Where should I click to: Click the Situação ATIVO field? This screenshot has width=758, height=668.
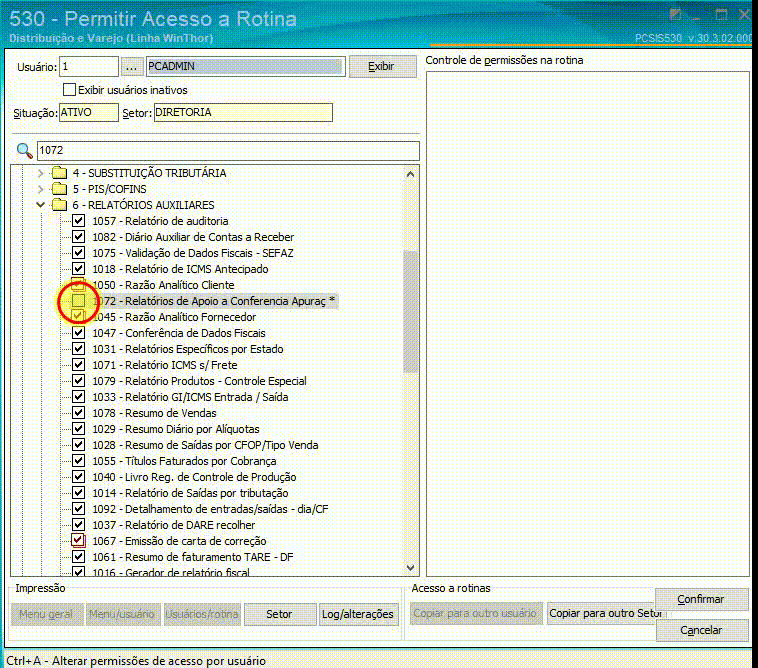point(89,113)
